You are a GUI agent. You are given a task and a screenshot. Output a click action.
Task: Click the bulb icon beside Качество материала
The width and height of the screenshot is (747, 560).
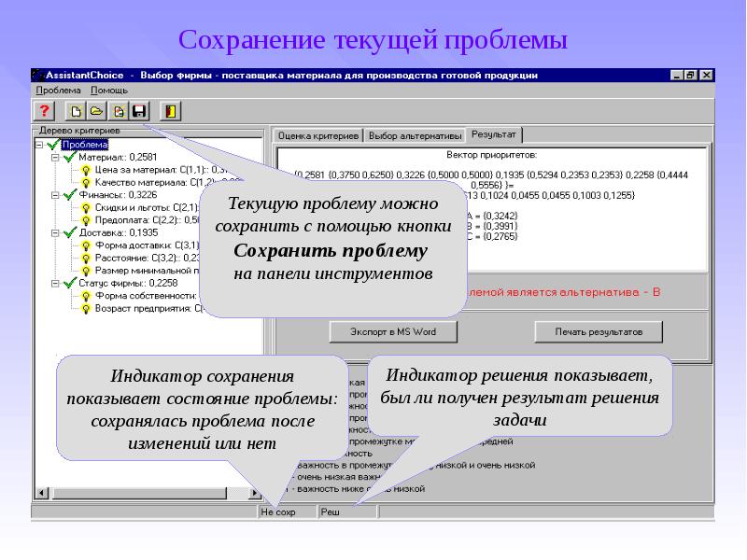tap(86, 183)
